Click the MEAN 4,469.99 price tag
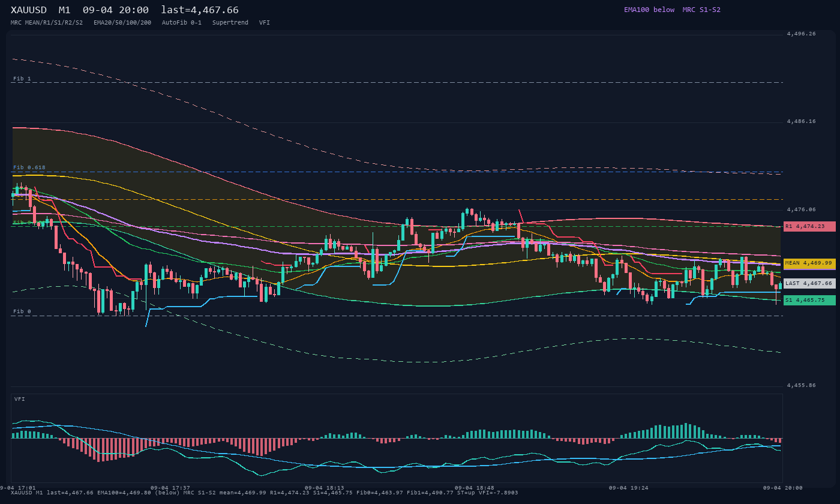 [809, 263]
